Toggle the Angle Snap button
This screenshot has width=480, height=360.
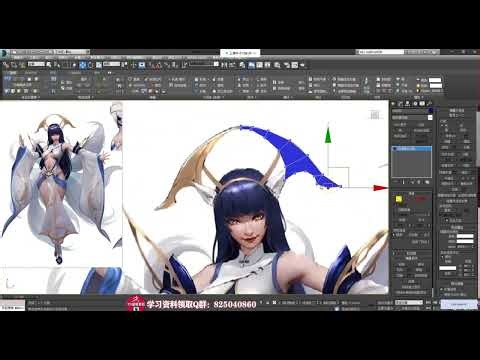159,65
